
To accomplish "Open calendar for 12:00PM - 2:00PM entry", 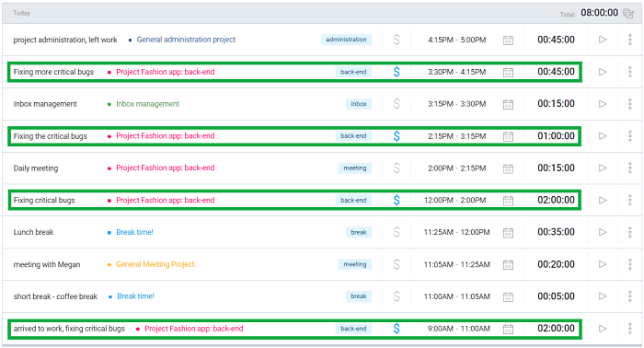I will pos(508,201).
